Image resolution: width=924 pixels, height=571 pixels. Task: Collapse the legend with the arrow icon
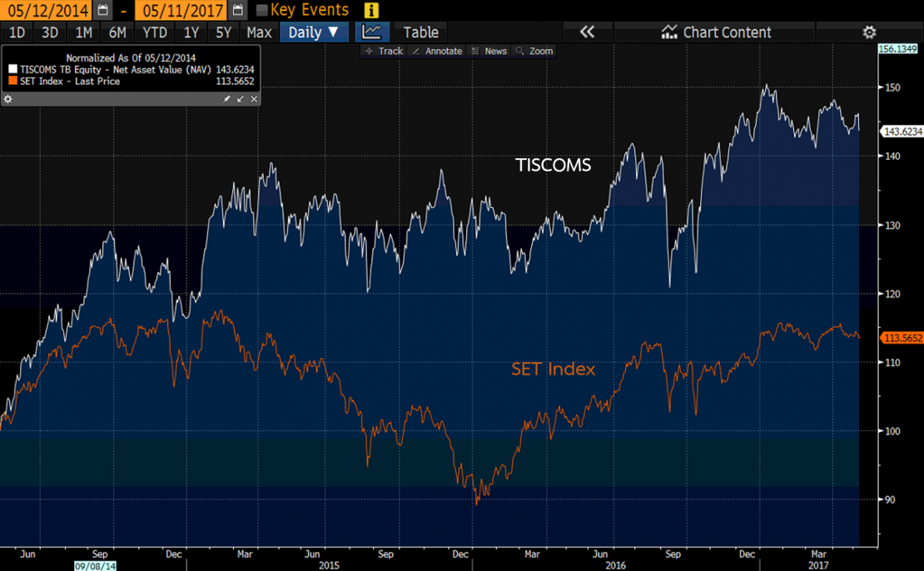(241, 99)
